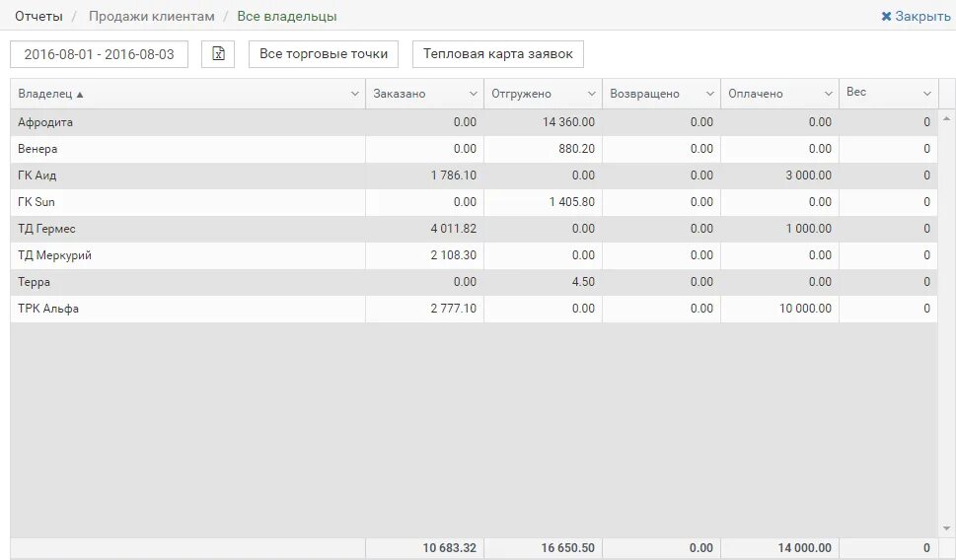Select the ТД Гермес row
Viewport: 956px width, 560px height.
point(474,229)
